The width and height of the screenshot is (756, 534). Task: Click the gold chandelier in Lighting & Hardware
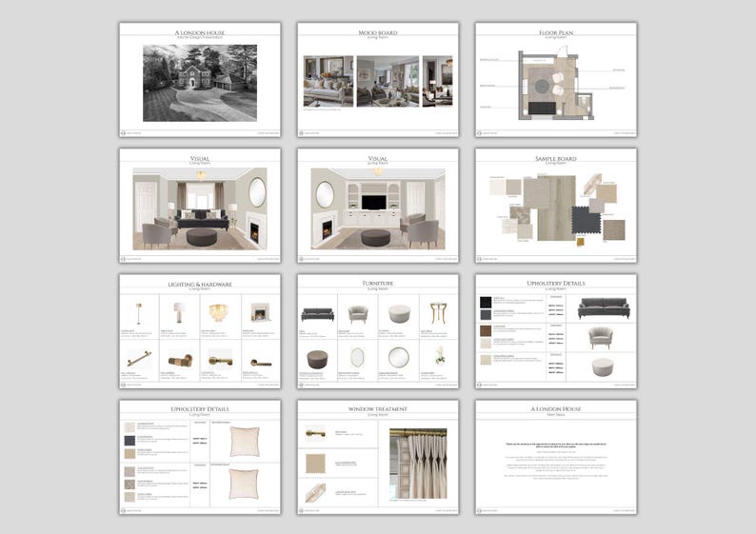[x=219, y=312]
